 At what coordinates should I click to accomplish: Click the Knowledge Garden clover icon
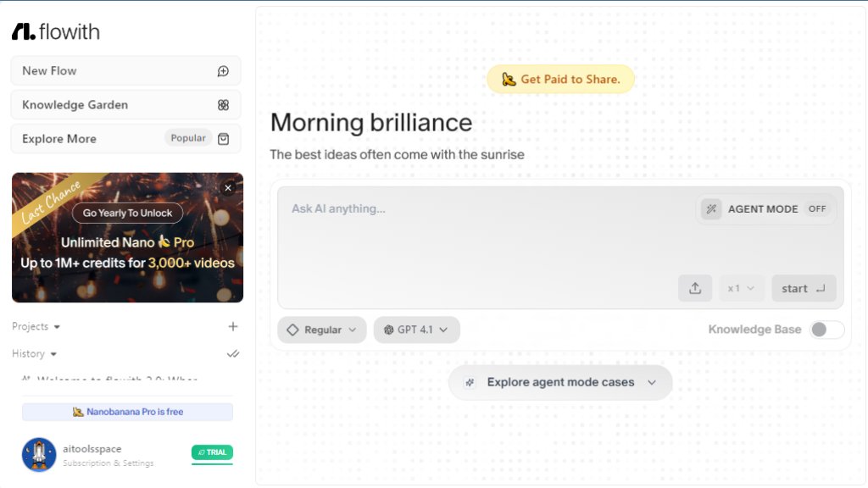223,105
